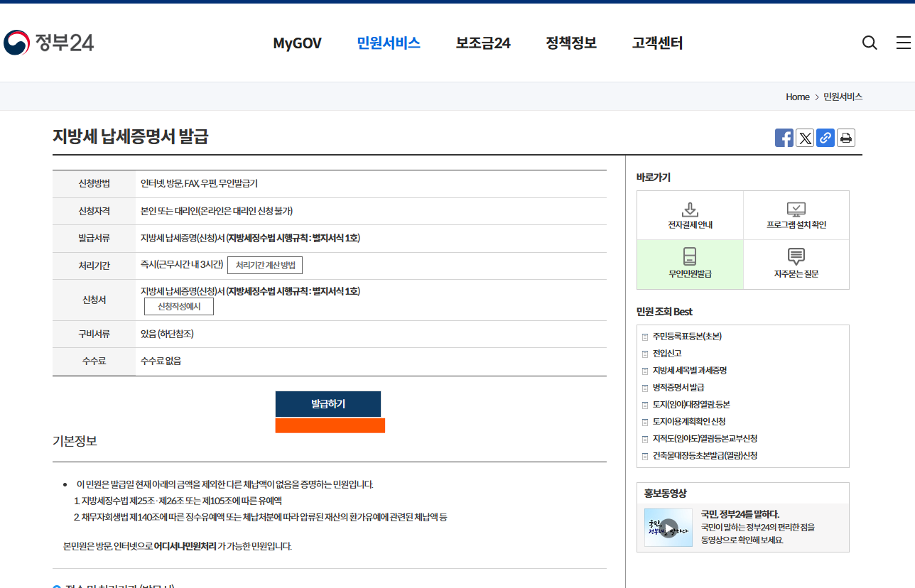
Task: Print the page using printer icon
Action: coord(845,138)
